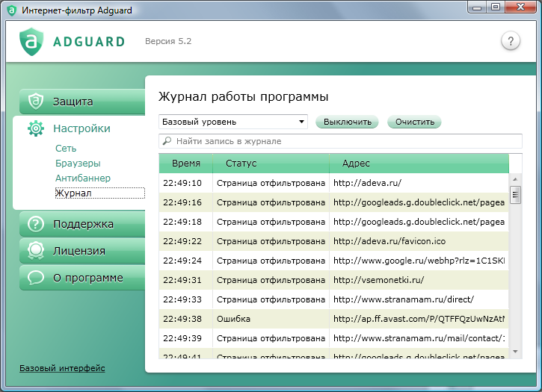Click the Очистить button to clear log

click(x=415, y=122)
